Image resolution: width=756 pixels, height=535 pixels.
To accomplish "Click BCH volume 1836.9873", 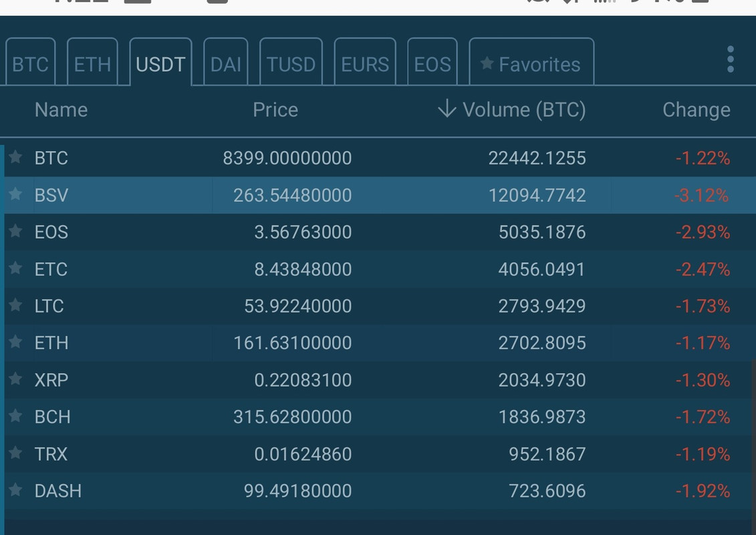I will [542, 417].
